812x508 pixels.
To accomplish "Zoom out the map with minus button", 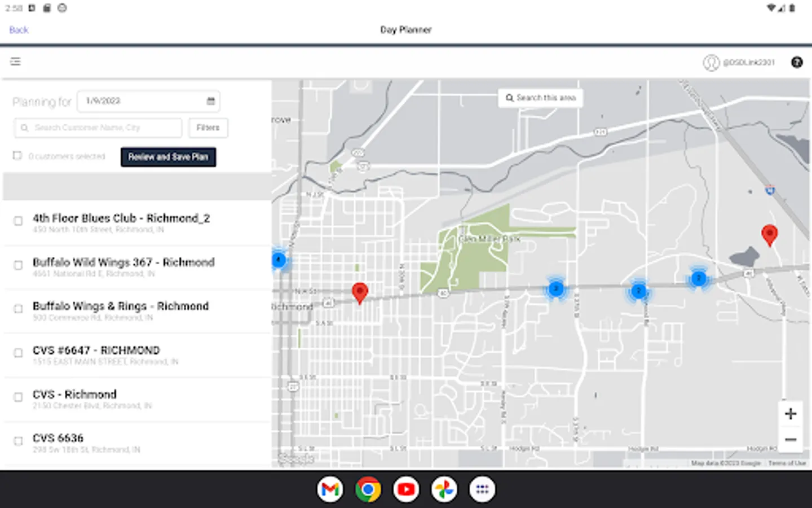I will click(791, 439).
